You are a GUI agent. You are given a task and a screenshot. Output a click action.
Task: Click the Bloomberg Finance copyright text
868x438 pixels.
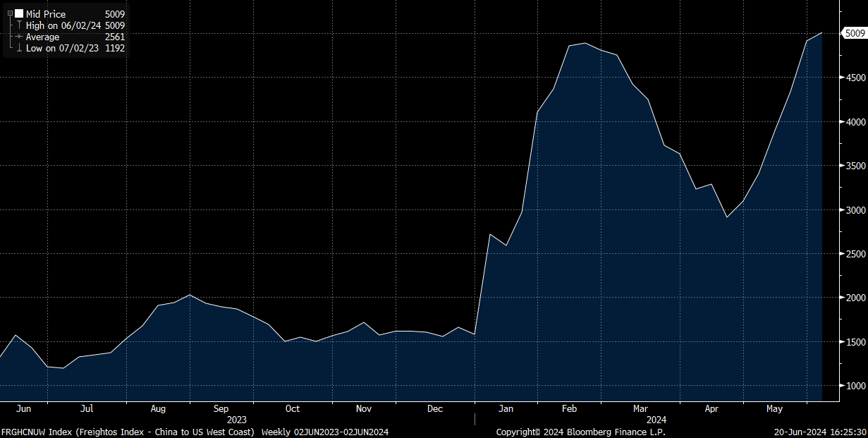tap(580, 432)
